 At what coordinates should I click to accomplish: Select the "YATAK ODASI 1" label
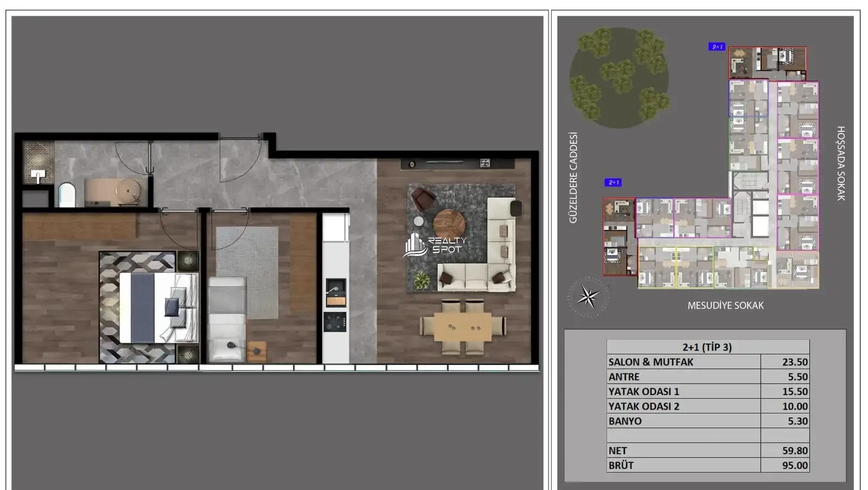coord(643,391)
